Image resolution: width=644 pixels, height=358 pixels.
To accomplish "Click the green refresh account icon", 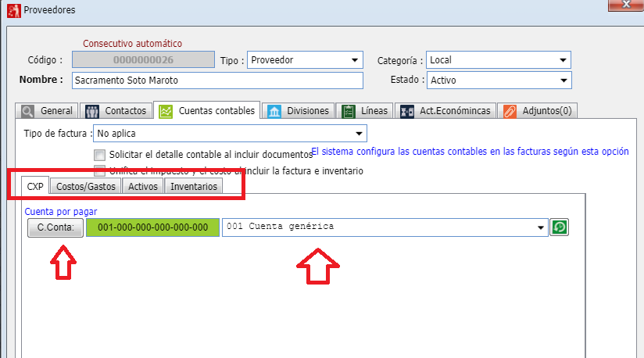I will pos(559,227).
